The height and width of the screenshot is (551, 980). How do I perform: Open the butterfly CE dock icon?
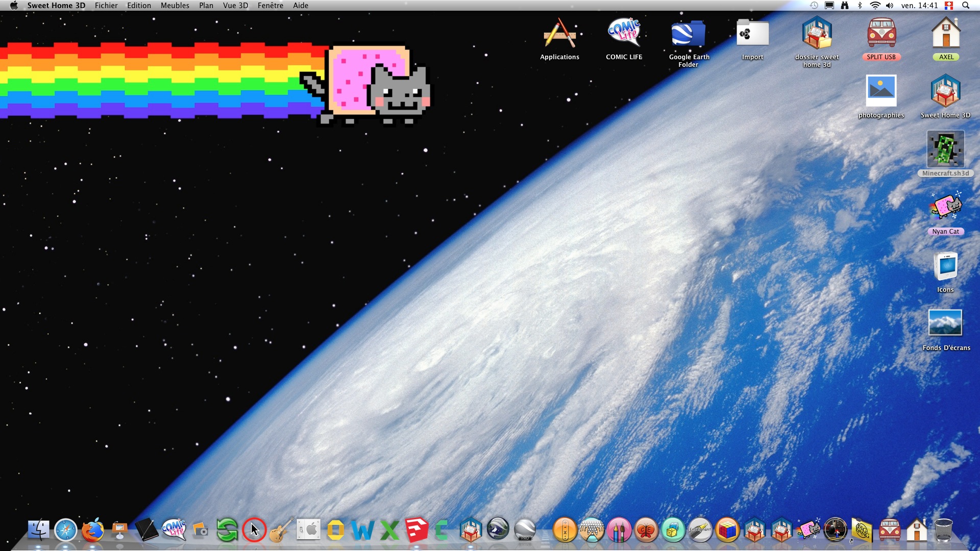click(646, 530)
